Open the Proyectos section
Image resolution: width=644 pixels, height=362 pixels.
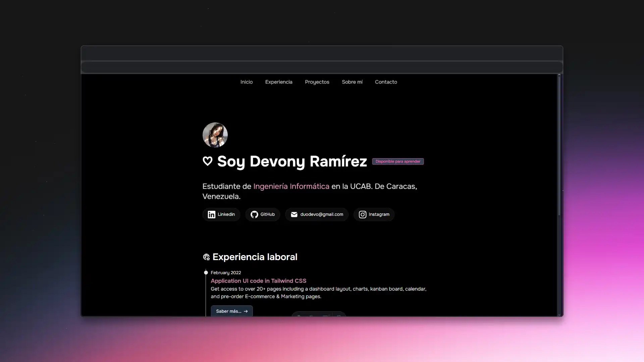317,82
